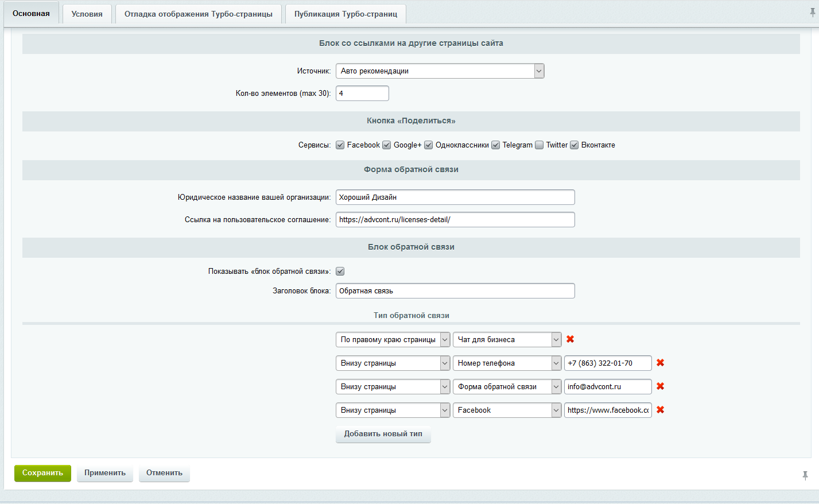This screenshot has height=504, width=819.
Task: Click the Применить button
Action: tap(105, 473)
